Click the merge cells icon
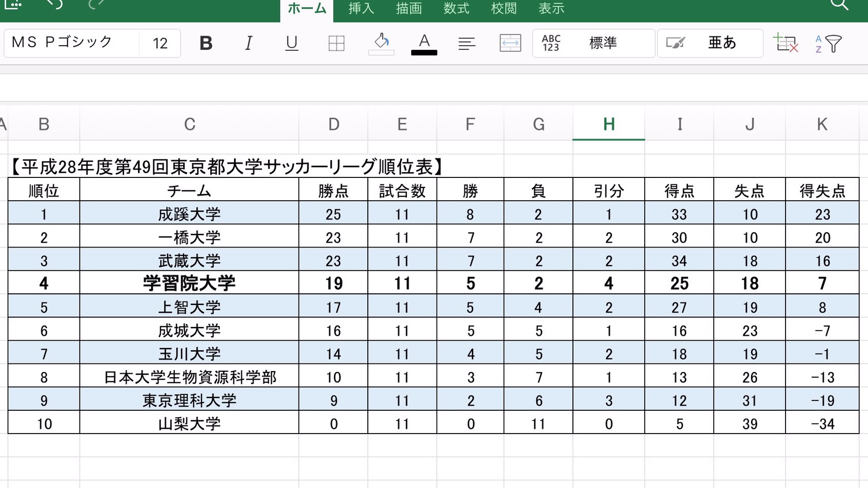This screenshot has width=868, height=488. pos(510,44)
